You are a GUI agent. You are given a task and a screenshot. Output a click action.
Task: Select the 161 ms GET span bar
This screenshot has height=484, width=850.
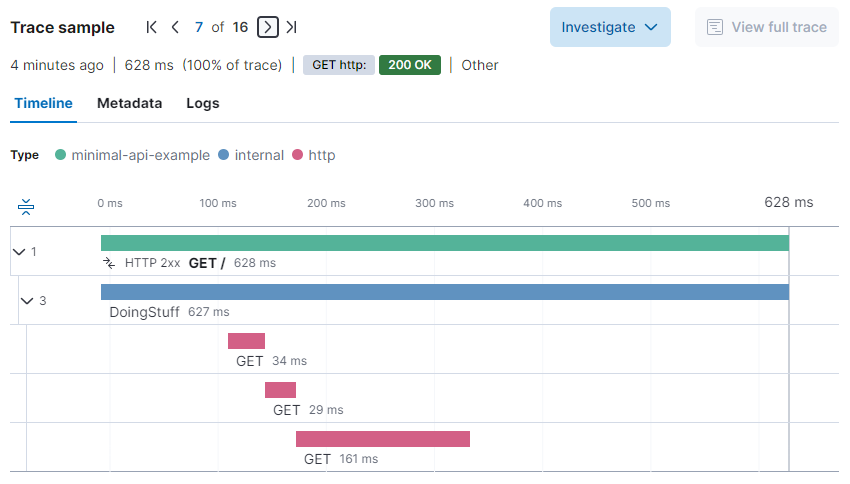click(x=382, y=439)
